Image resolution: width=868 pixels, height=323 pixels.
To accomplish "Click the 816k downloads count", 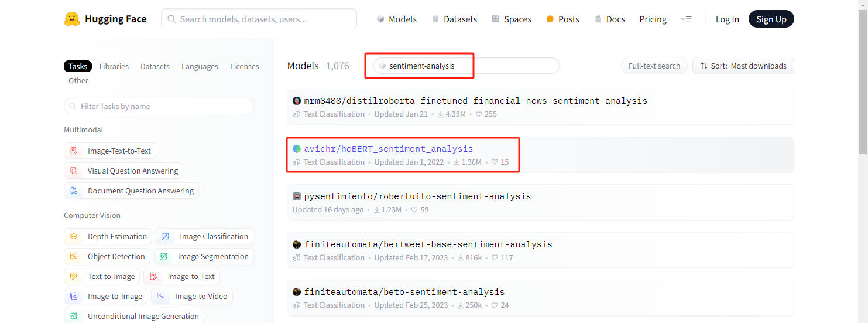I will [x=469, y=257].
